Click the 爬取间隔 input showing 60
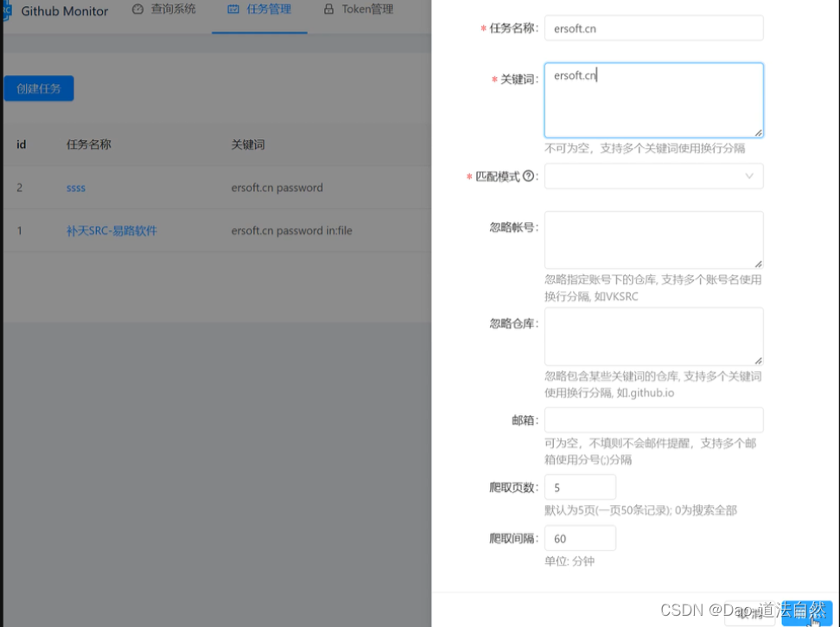The image size is (840, 627). pos(579,537)
